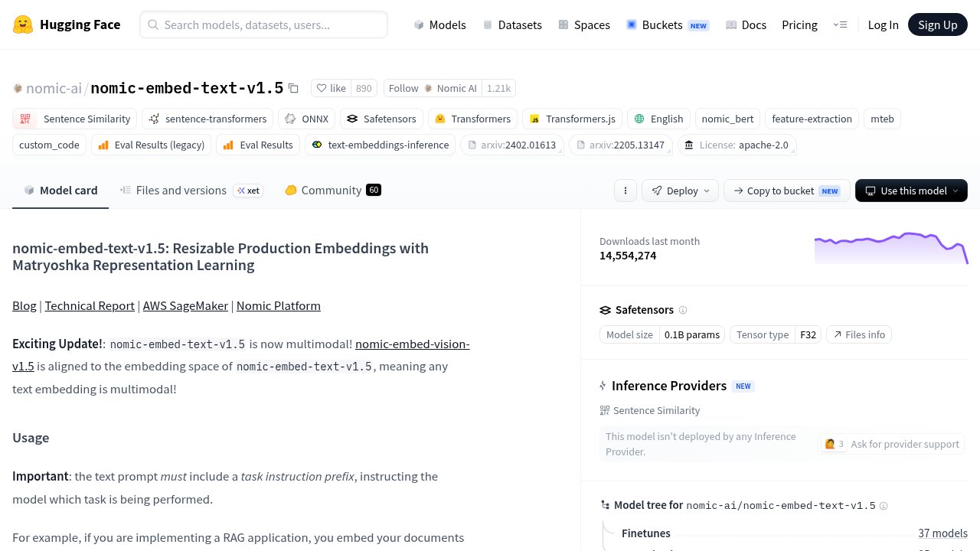
Task: Click the License apache-2.0 tag
Action: (x=737, y=145)
